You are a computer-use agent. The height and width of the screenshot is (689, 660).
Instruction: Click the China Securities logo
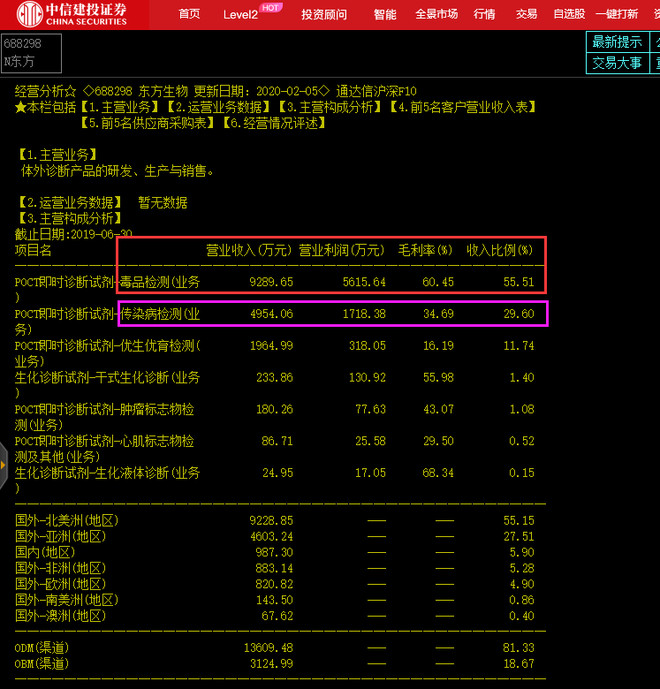click(72, 14)
